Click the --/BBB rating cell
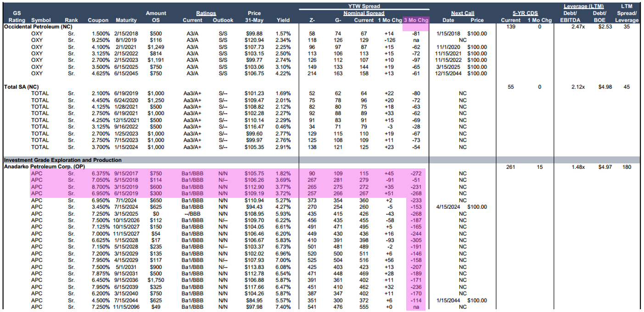Screen dimensions: 644x312 pyautogui.click(x=192, y=213)
